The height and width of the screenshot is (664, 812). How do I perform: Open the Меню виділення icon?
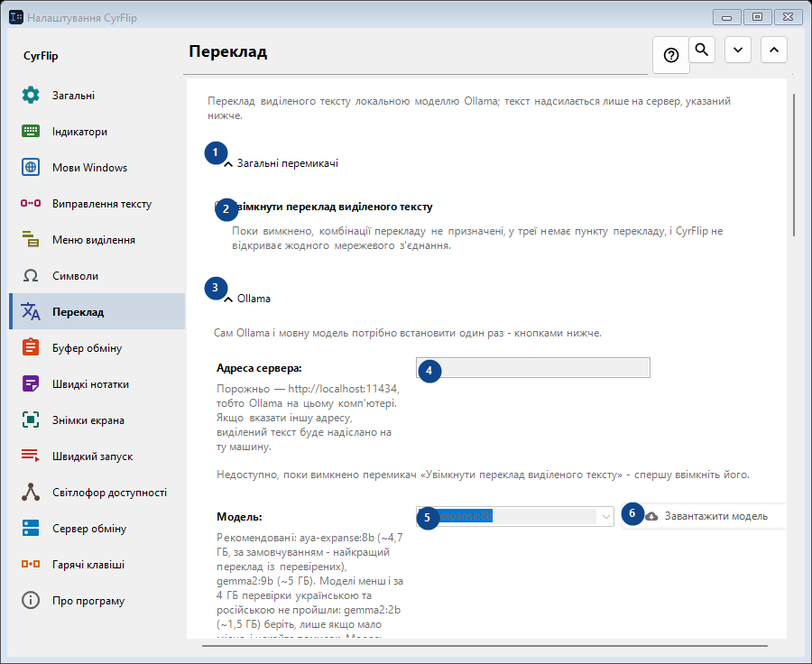tap(31, 239)
